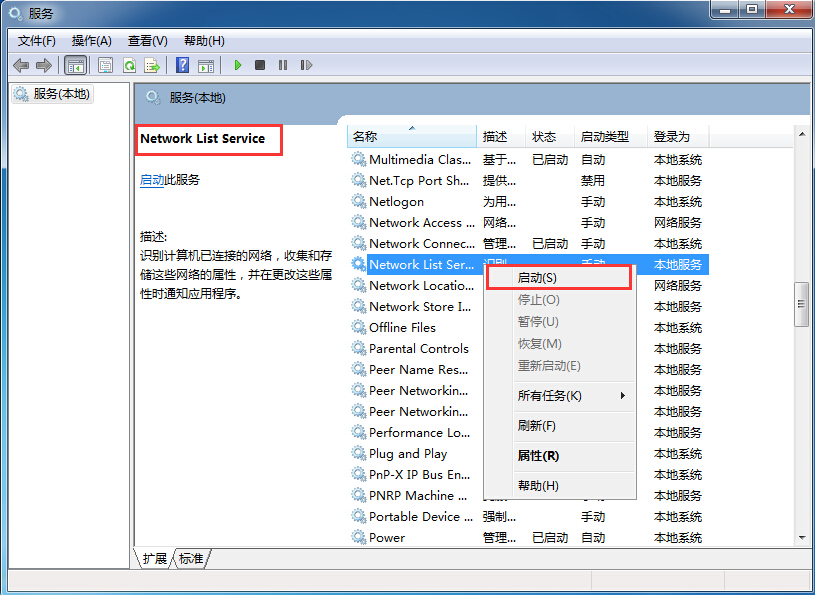Click the Properties toolbar icon
The height and width of the screenshot is (595, 815).
point(105,65)
